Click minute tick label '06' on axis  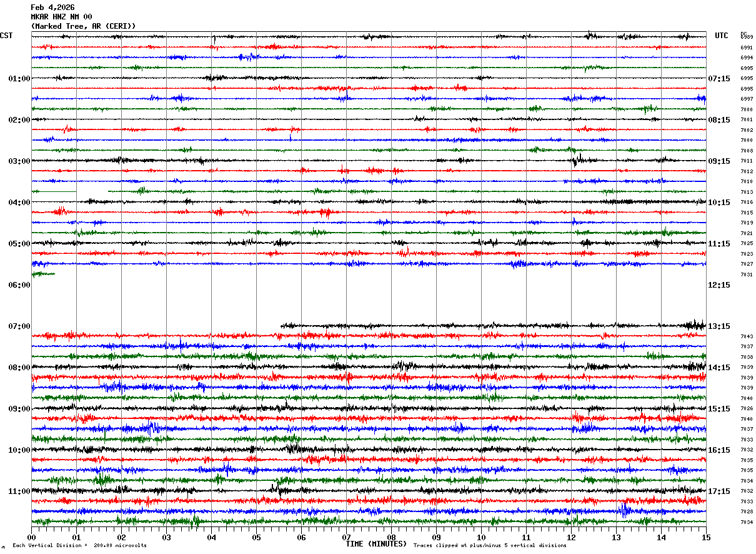[x=301, y=538]
